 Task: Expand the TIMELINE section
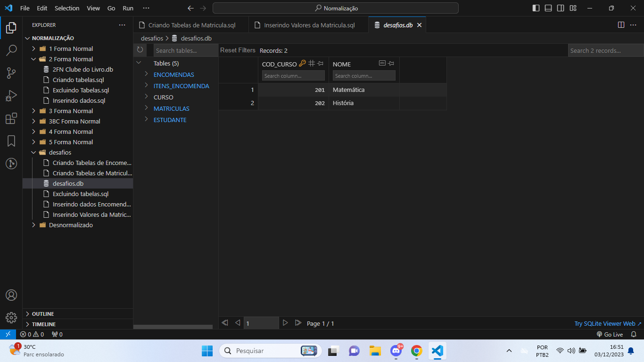click(78, 324)
